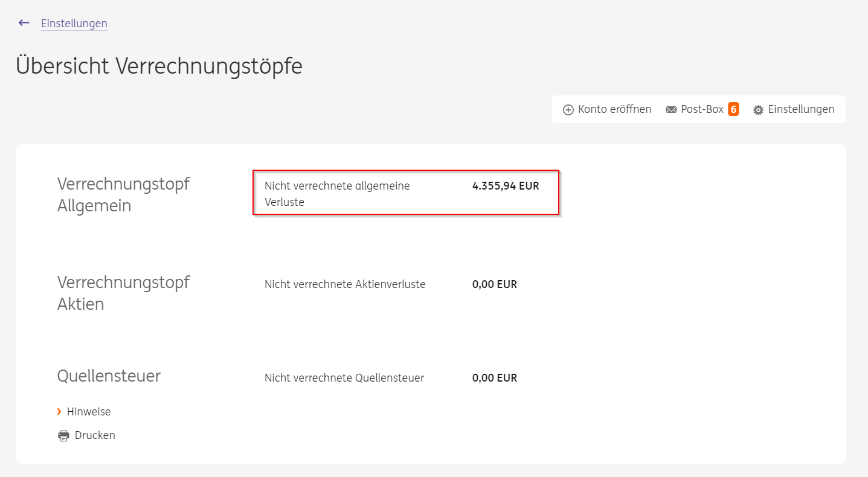
Task: Click the back arrow icon
Action: point(24,23)
